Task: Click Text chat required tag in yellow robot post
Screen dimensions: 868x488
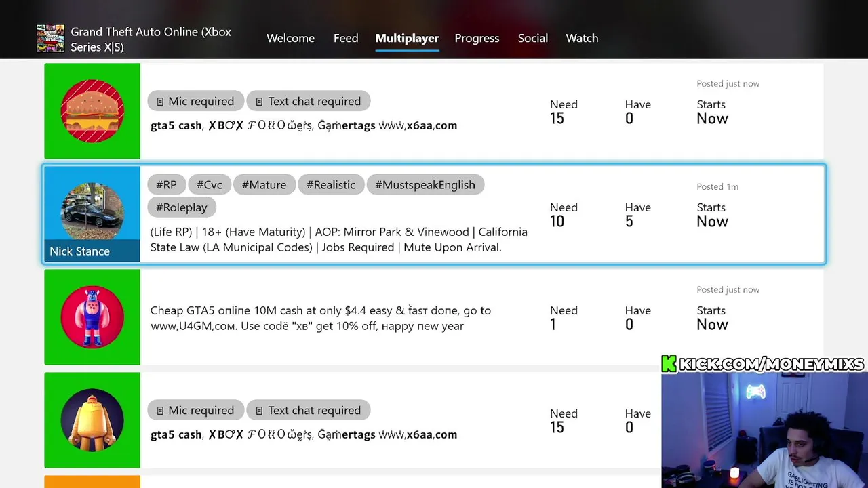Action: pyautogui.click(x=308, y=410)
